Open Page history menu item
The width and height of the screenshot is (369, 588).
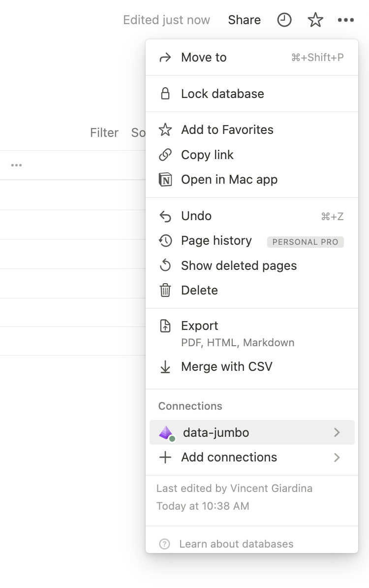click(x=216, y=241)
